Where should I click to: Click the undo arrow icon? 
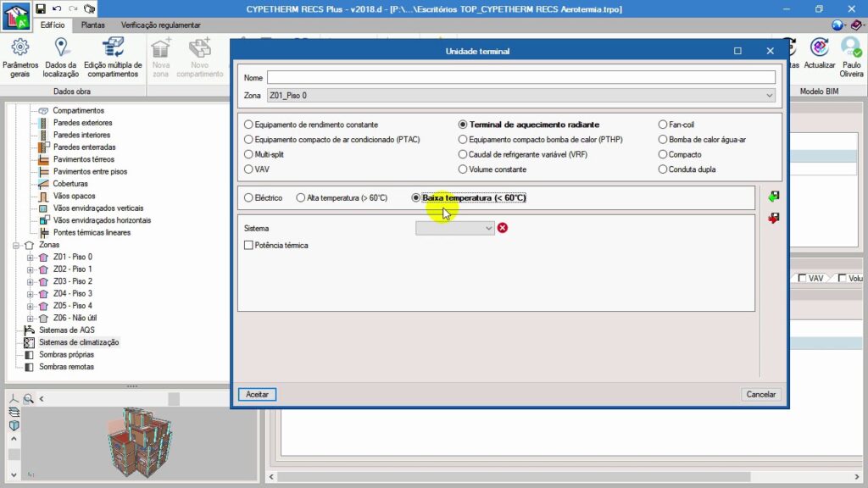[x=57, y=8]
